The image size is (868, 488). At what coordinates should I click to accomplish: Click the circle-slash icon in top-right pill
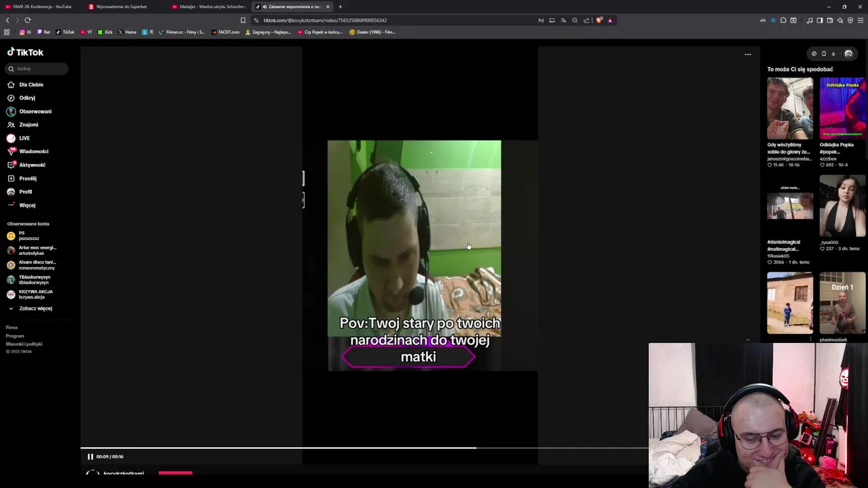coord(814,54)
